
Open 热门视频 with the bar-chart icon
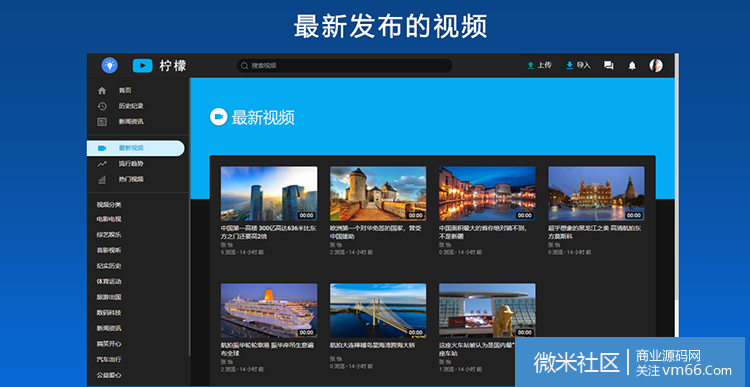pyautogui.click(x=136, y=179)
